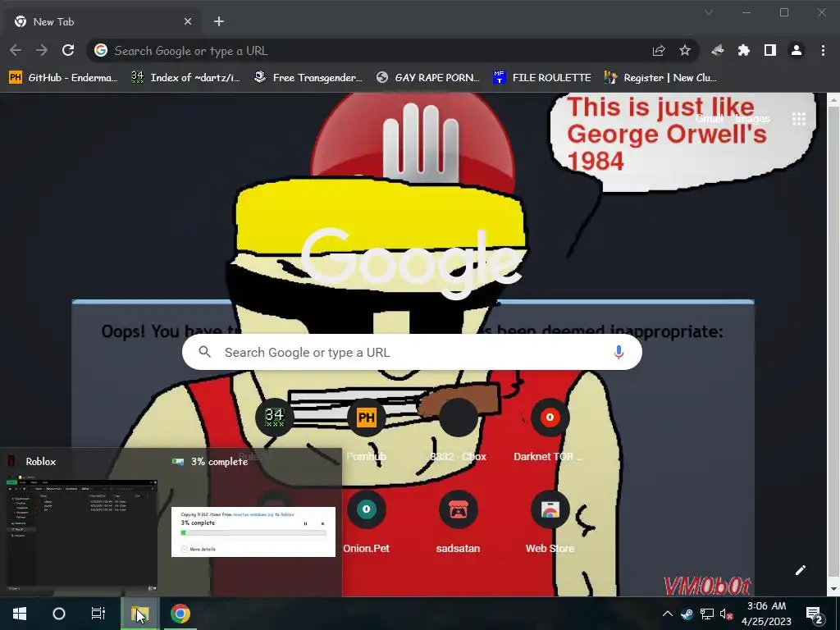Focus the address bar Search Google or type a URL
840x630 pixels.
click(x=375, y=50)
